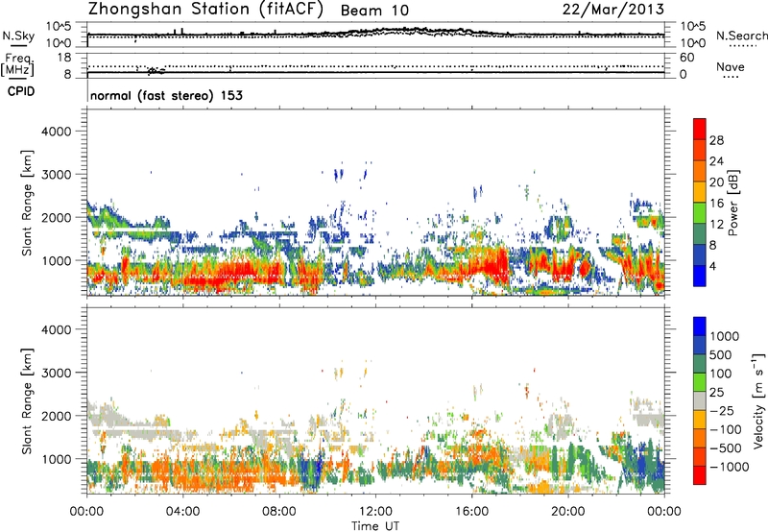768x532 pixels.
Task: Select the 28 label on power colorbar
Action: [716, 140]
